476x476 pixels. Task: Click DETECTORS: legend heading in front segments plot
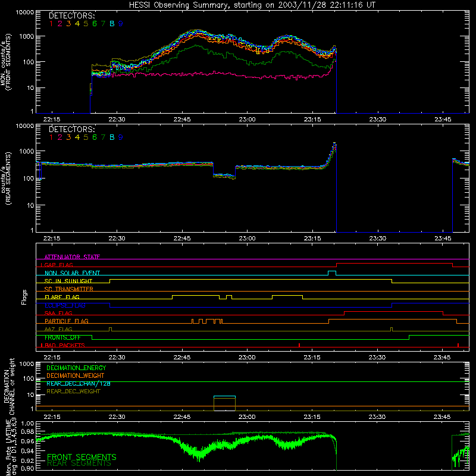pyautogui.click(x=72, y=15)
